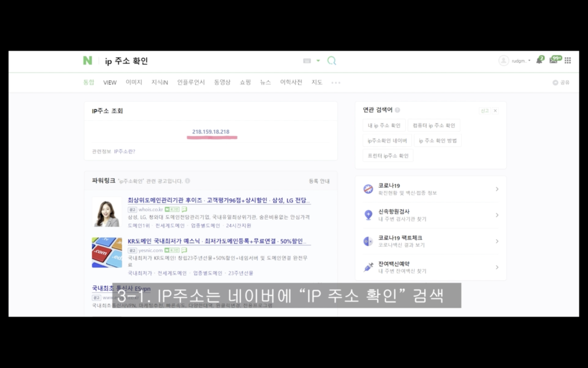Select related search ip주소확인 네이버
This screenshot has height=368, width=588.
tap(387, 140)
